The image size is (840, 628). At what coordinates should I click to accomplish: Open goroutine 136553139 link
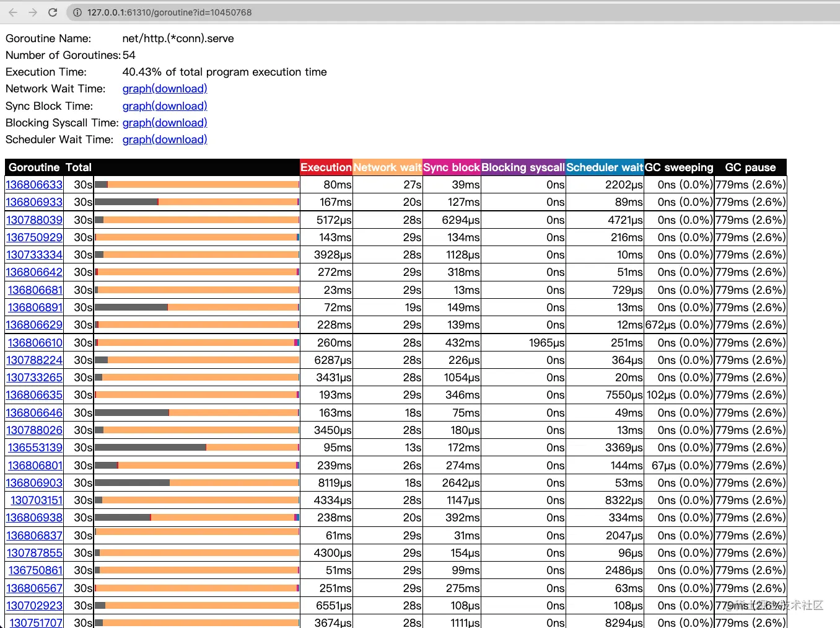pos(35,448)
